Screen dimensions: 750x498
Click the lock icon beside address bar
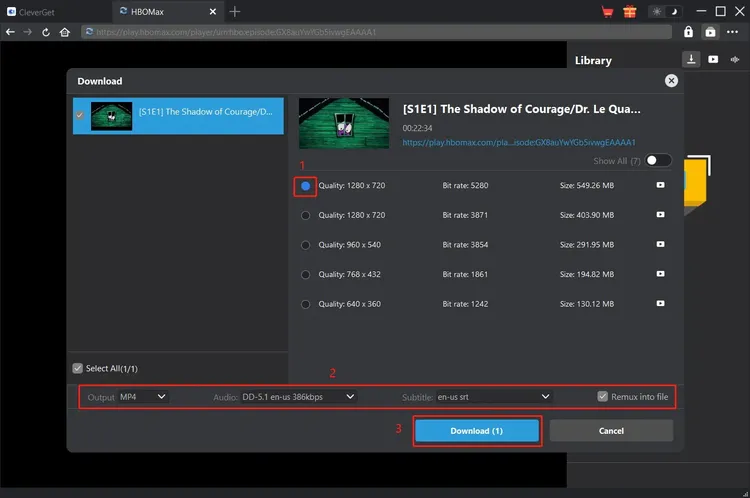[x=688, y=32]
